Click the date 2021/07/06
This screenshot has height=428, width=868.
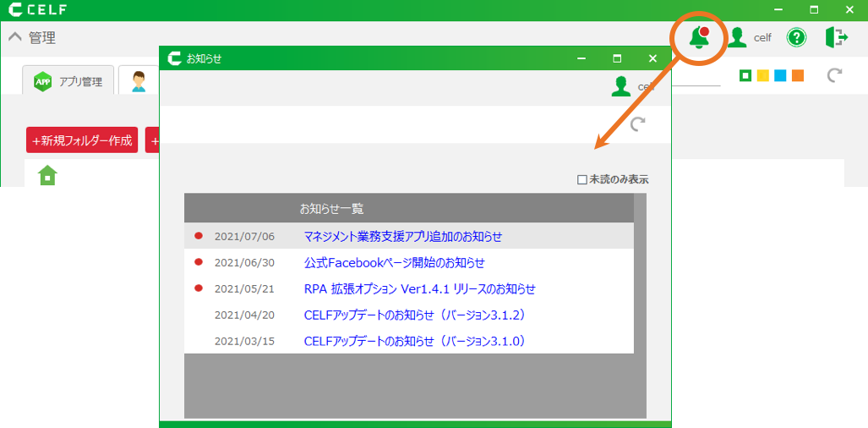coord(244,237)
